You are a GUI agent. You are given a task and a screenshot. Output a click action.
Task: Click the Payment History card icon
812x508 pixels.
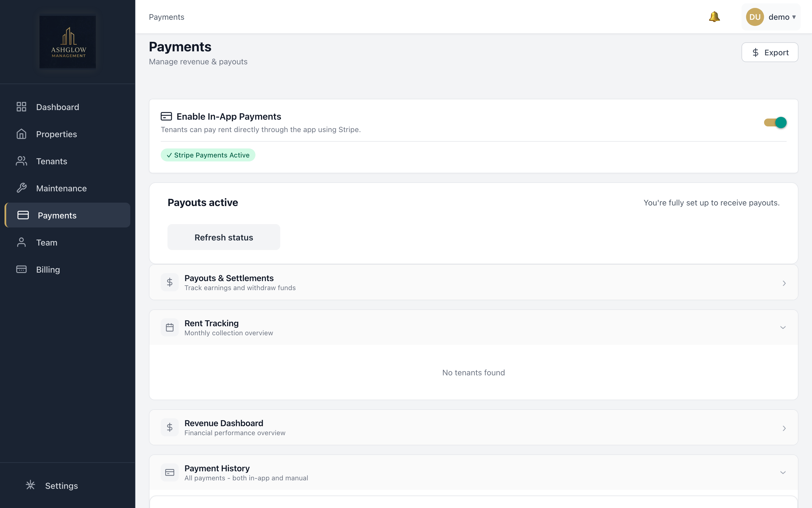(170, 472)
